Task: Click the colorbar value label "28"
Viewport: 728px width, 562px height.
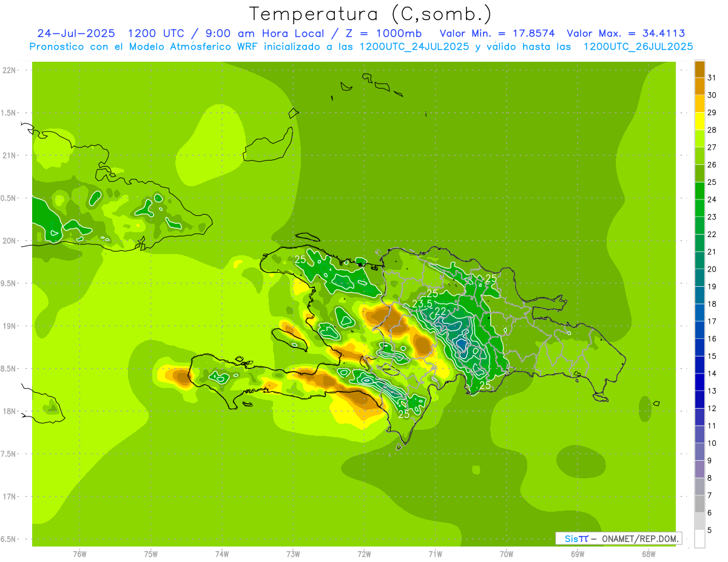Action: [x=712, y=130]
